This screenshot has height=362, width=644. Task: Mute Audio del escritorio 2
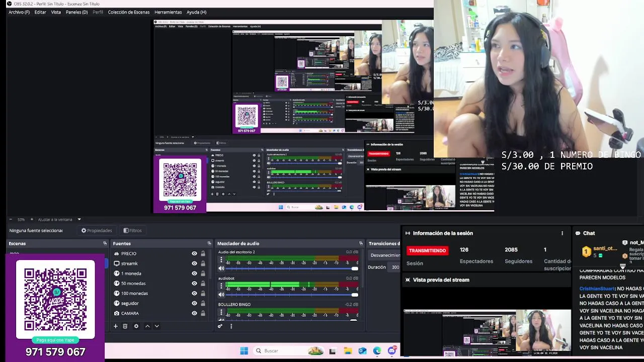pyautogui.click(x=221, y=268)
